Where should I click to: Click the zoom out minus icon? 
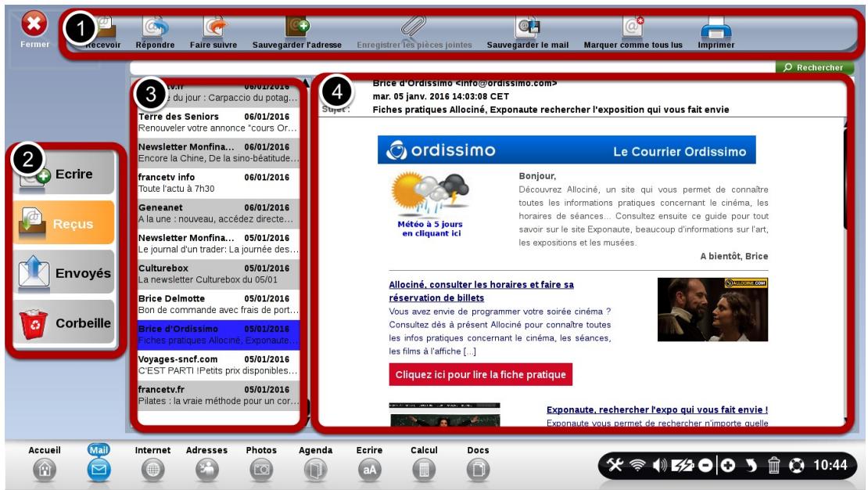[x=705, y=465]
